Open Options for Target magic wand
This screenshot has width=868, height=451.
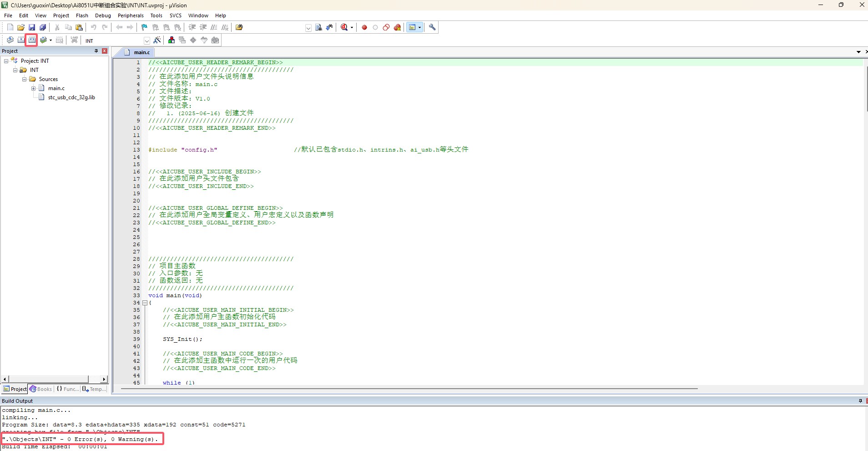coord(157,40)
